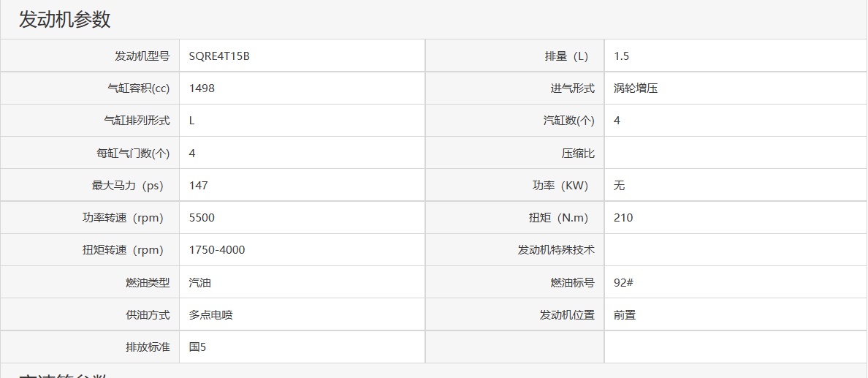Click the 气缸排列形式 label

(x=137, y=121)
